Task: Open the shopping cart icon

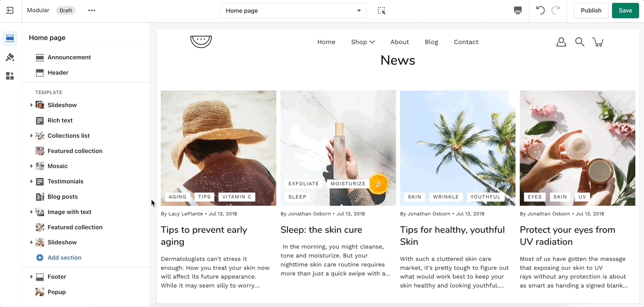Action: click(598, 42)
